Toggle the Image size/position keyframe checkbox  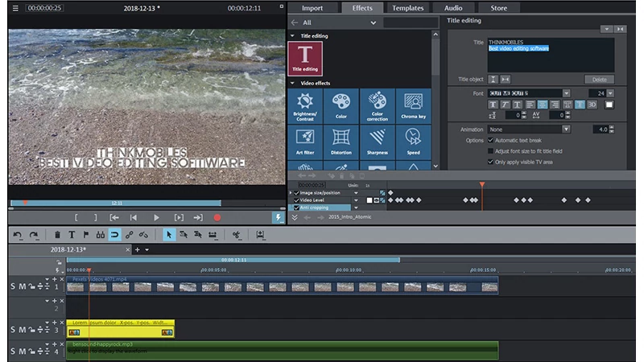tap(296, 192)
